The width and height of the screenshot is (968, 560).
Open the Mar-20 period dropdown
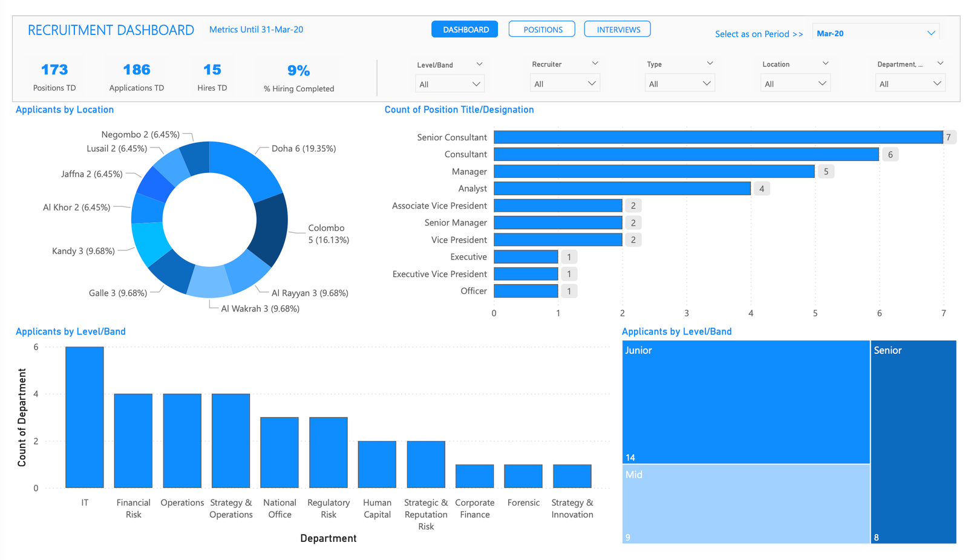[x=875, y=33]
